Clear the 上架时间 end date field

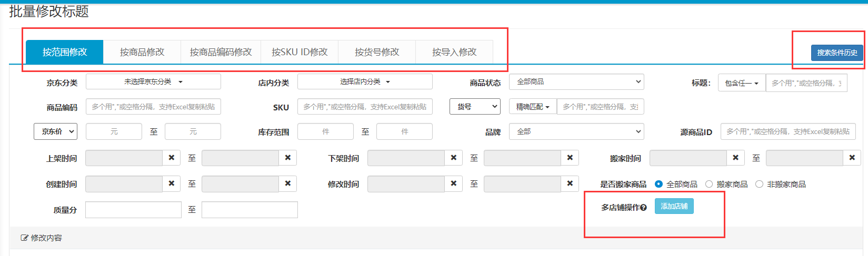288,158
